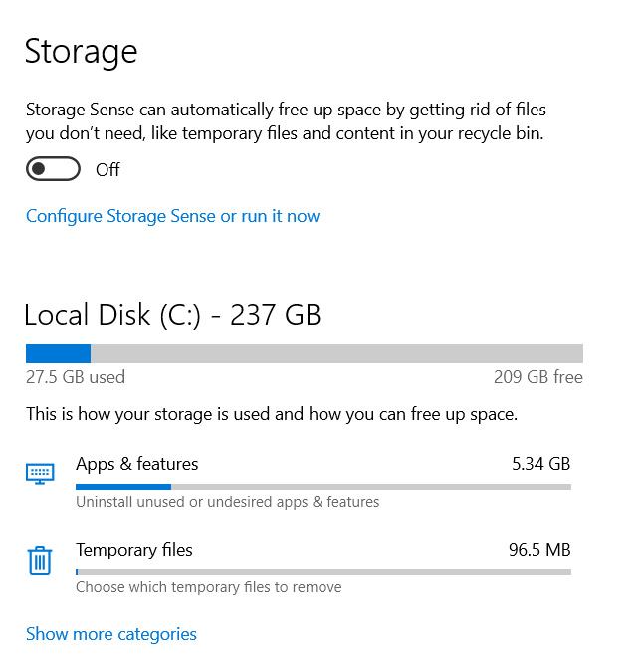Turn on the Storage Sense toggle
Viewport: 644px width, 667px height.
pyautogui.click(x=53, y=169)
